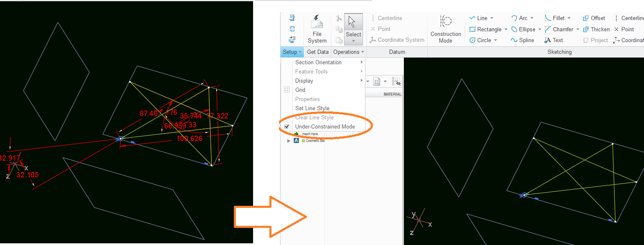
Task: Click the middle Setup group icon
Action: pos(292,29)
